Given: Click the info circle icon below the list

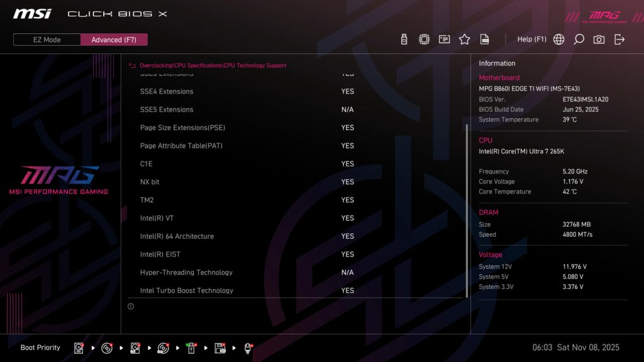Looking at the screenshot, I should click(131, 306).
